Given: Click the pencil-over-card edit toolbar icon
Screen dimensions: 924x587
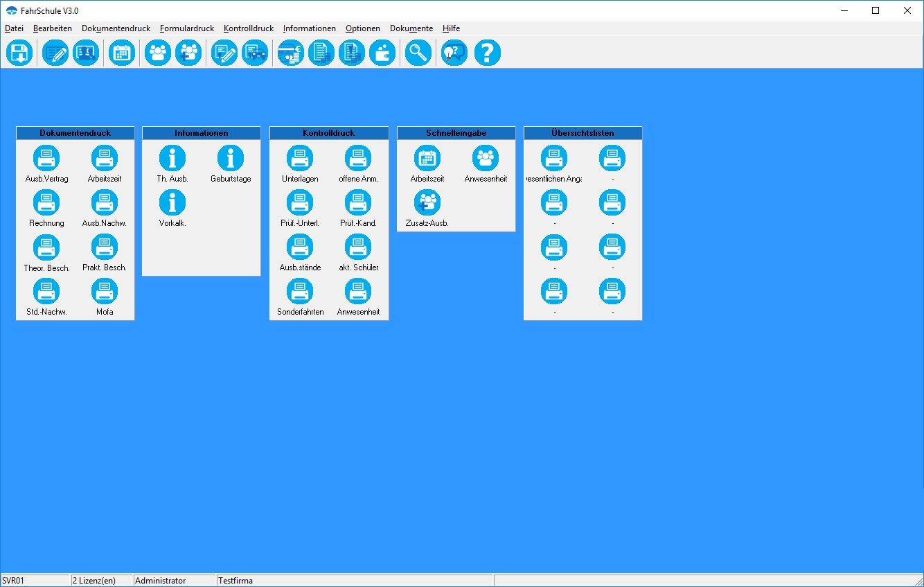Looking at the screenshot, I should (x=55, y=53).
